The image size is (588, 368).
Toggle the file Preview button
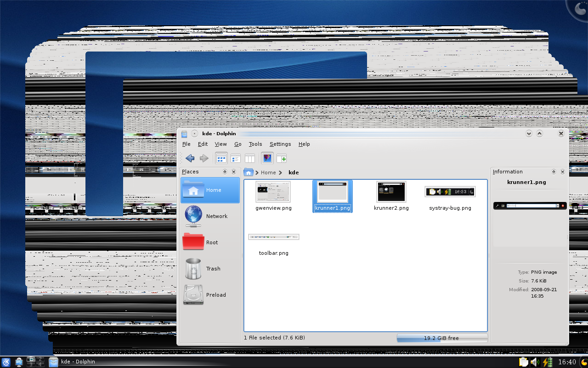[x=267, y=158]
